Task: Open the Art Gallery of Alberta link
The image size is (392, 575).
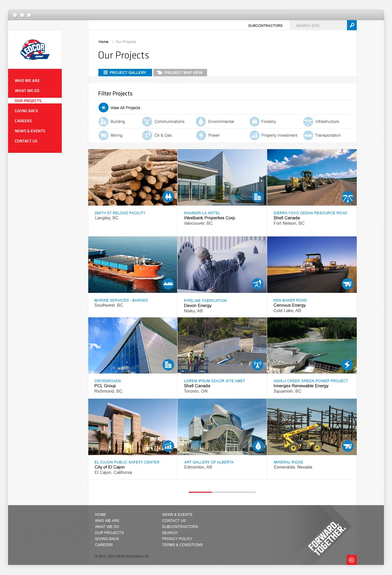Action: tap(209, 462)
